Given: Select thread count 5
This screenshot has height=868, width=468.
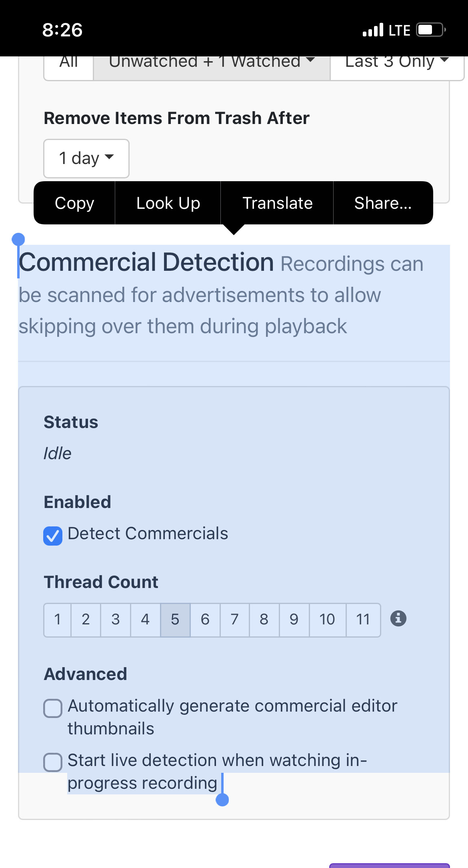Looking at the screenshot, I should [175, 620].
